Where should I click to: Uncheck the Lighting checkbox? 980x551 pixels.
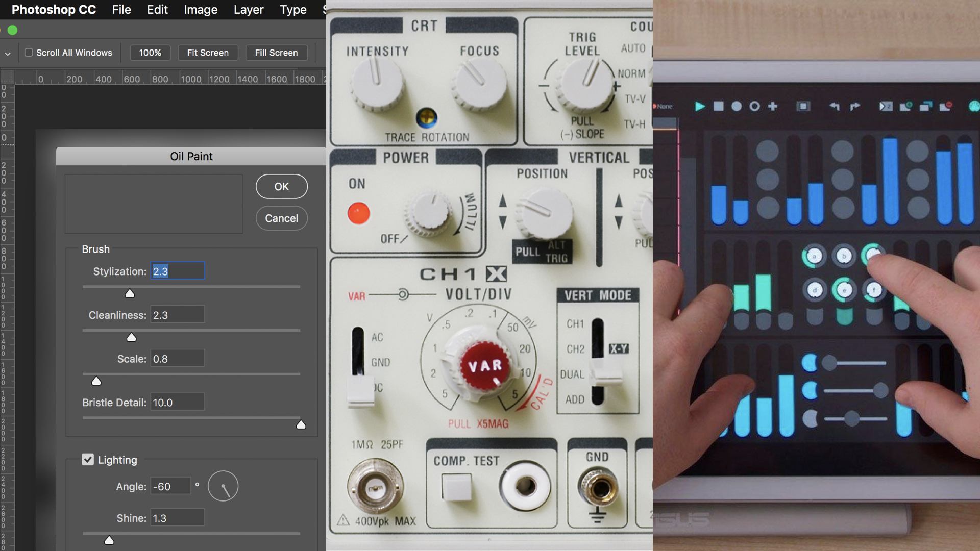tap(88, 460)
